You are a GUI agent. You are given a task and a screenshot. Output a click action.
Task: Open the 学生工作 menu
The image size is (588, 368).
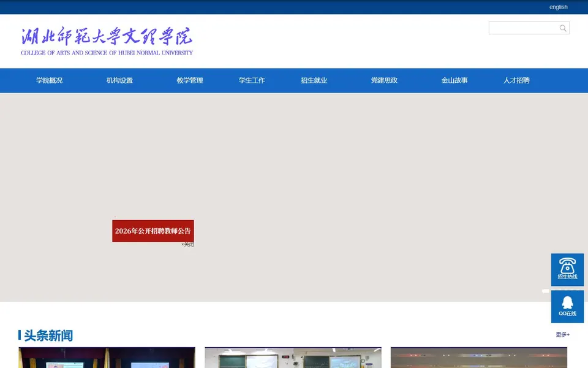[x=252, y=80]
